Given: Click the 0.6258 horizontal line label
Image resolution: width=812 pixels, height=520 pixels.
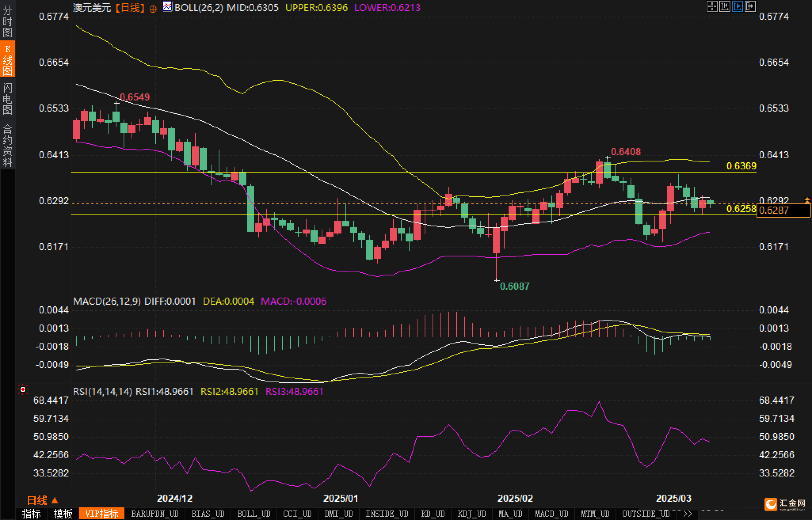Looking at the screenshot, I should pos(741,209).
